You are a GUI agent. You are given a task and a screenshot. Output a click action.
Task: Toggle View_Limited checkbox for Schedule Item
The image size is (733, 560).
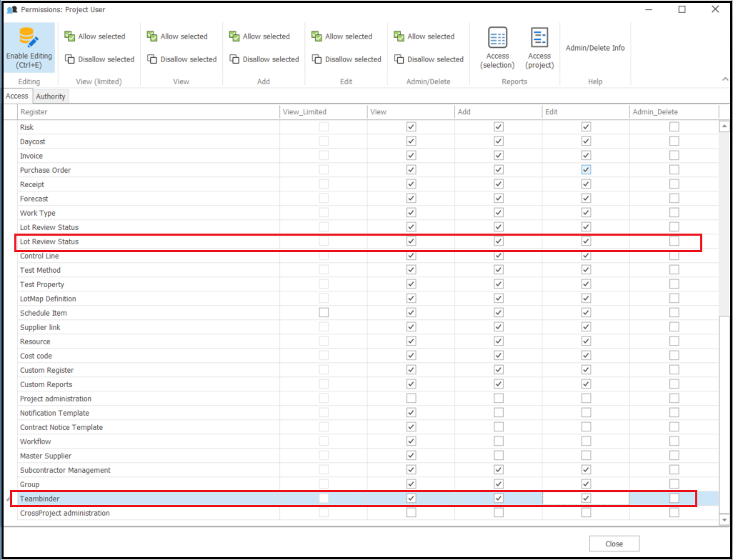[x=324, y=313]
